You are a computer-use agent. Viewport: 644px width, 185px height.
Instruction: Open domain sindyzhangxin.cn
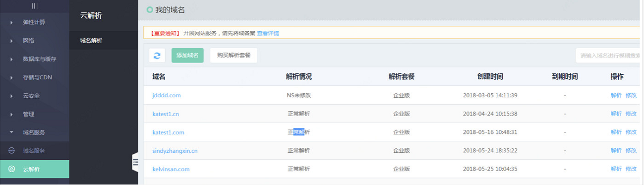pos(175,151)
